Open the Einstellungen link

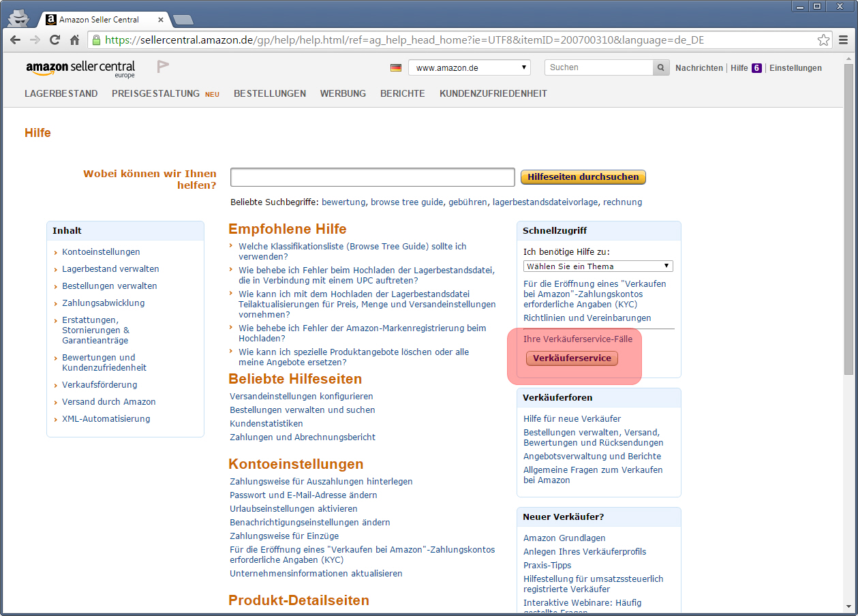pyautogui.click(x=795, y=68)
